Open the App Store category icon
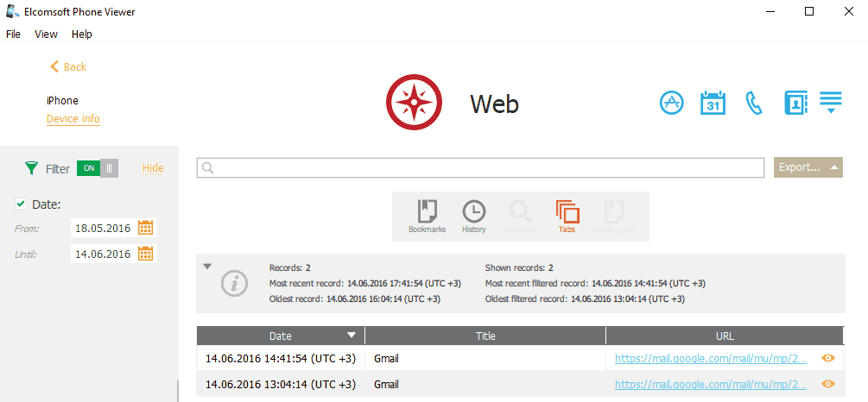 671,103
